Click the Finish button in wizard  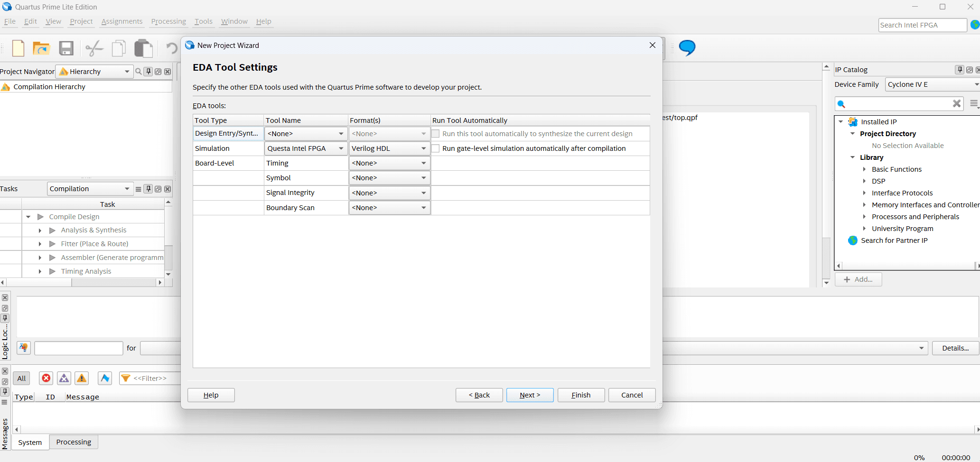(x=581, y=395)
